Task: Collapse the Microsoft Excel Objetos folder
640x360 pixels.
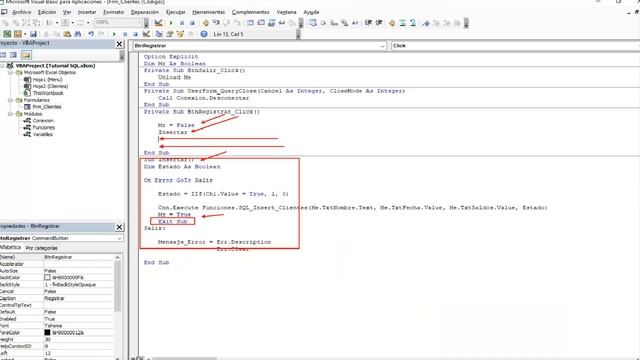Action: pos(11,73)
